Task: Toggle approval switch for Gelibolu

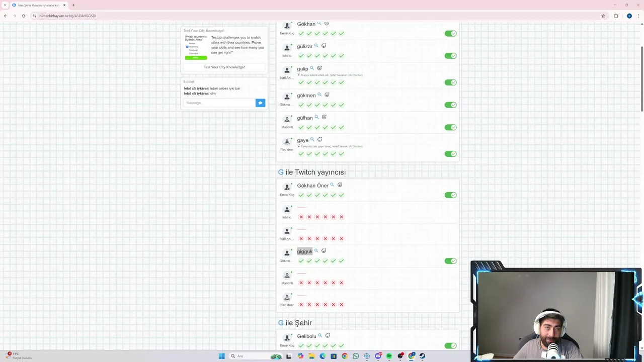Action: click(x=450, y=346)
